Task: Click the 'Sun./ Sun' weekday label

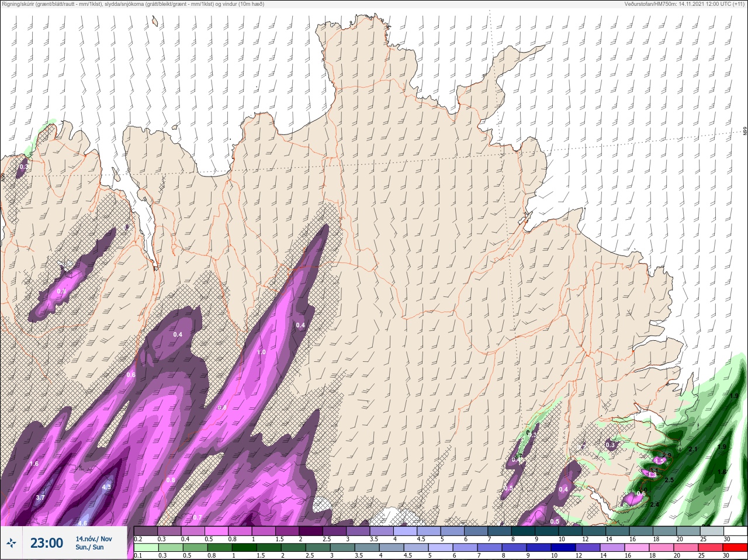Action: click(x=89, y=547)
